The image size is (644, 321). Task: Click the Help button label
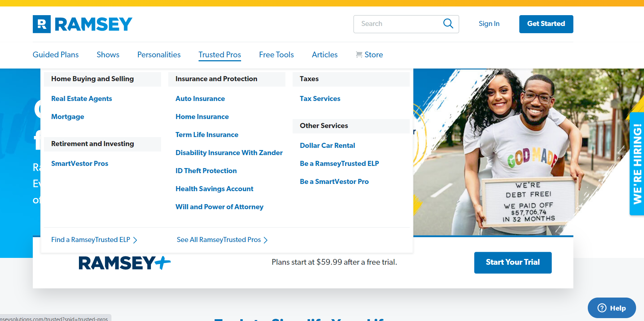tap(618, 308)
